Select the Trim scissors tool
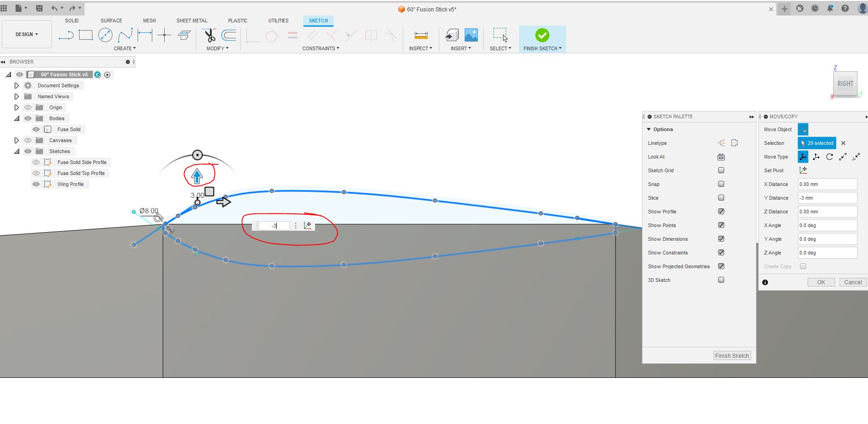Viewport: 868px width, 424px height. pos(209,35)
